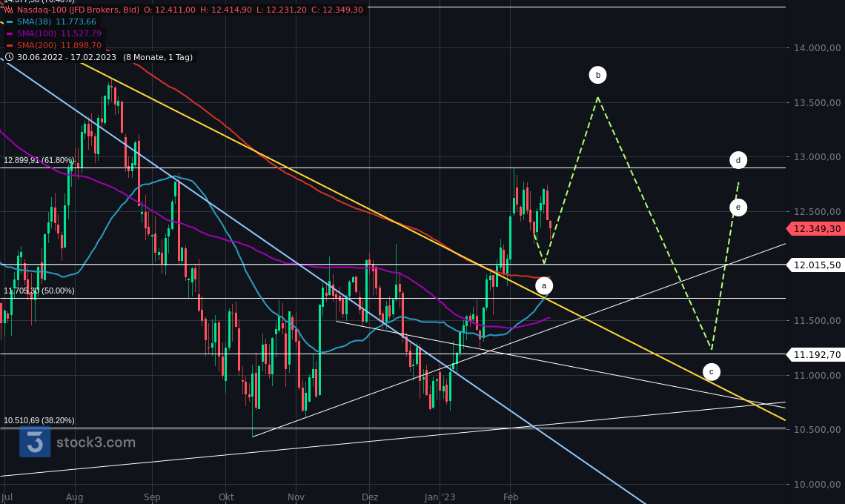Open stock3.com via the watermark link

pyautogui.click(x=96, y=442)
